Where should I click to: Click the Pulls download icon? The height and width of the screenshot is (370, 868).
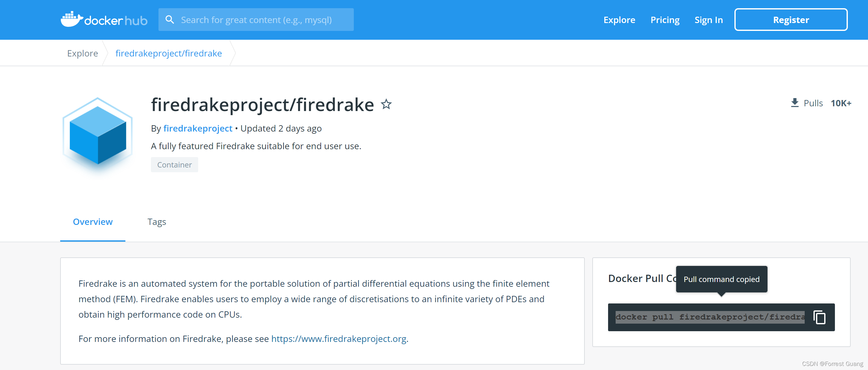coord(796,103)
